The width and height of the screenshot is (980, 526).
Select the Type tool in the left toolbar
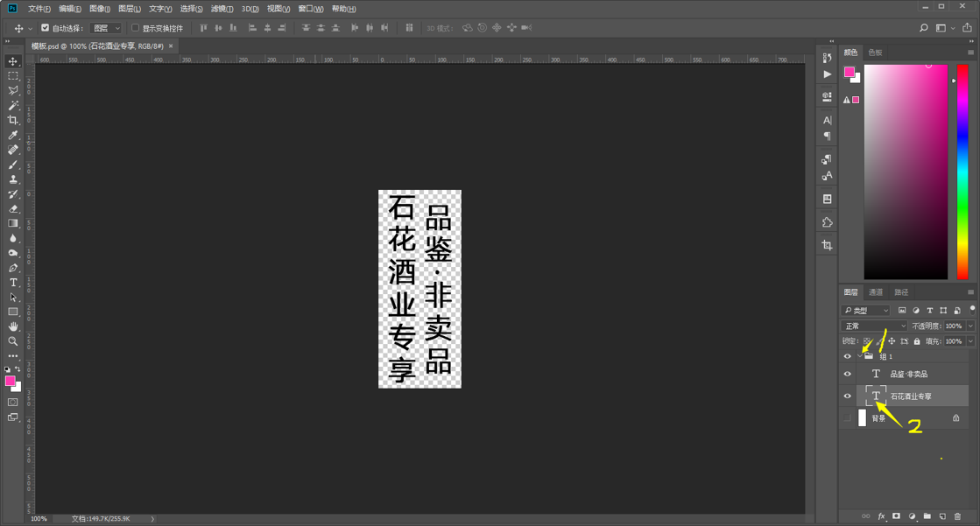13,283
